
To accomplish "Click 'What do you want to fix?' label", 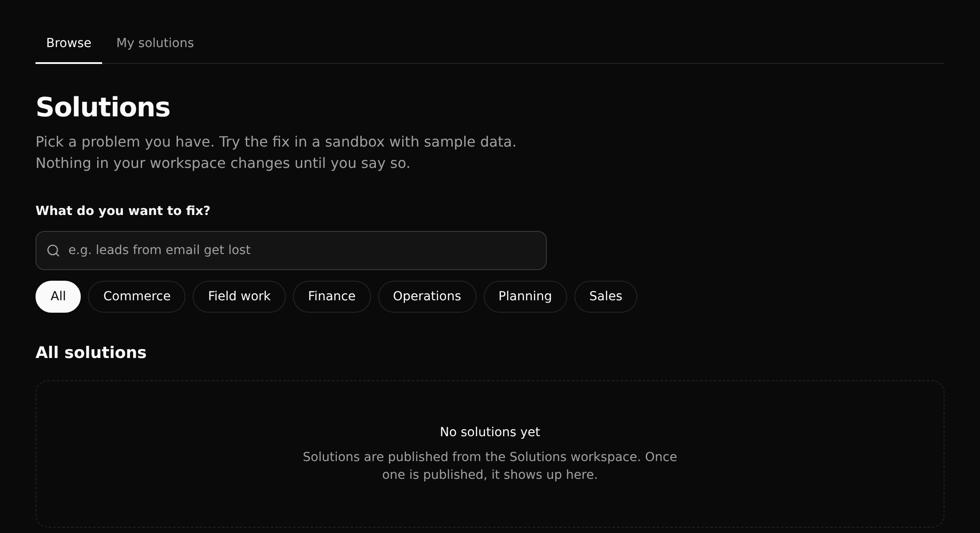I will pyautogui.click(x=123, y=211).
